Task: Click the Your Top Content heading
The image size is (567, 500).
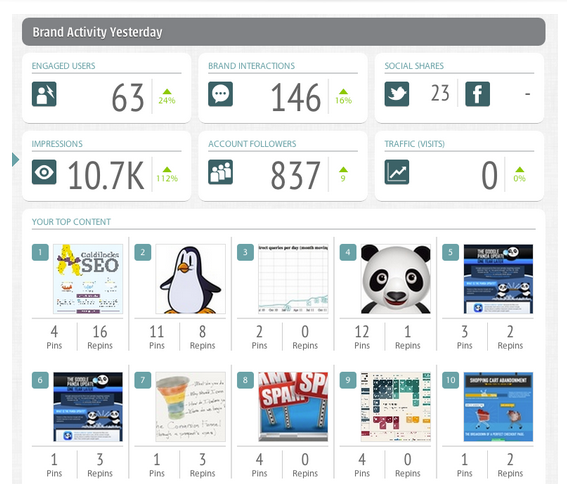Action: 71,222
